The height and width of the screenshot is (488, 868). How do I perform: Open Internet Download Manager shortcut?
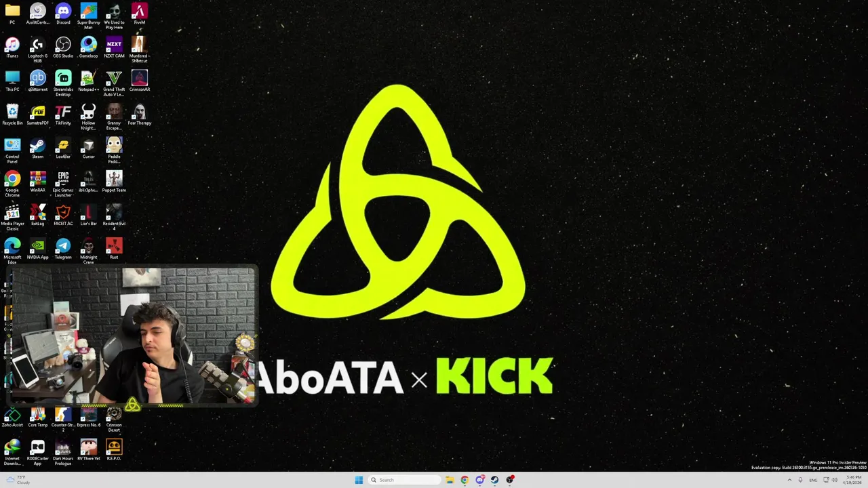(x=12, y=452)
